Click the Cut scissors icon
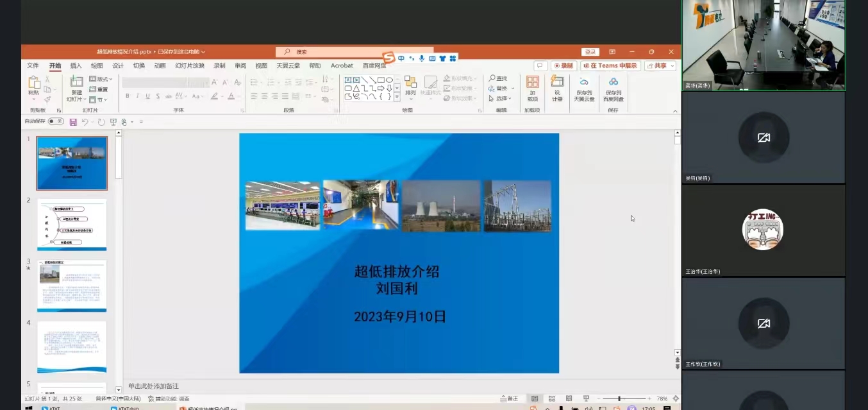This screenshot has width=868, height=410. [47, 79]
